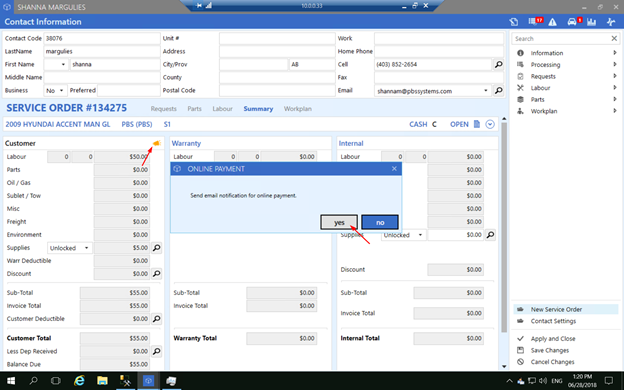Click into the Contact Code field

click(102, 38)
